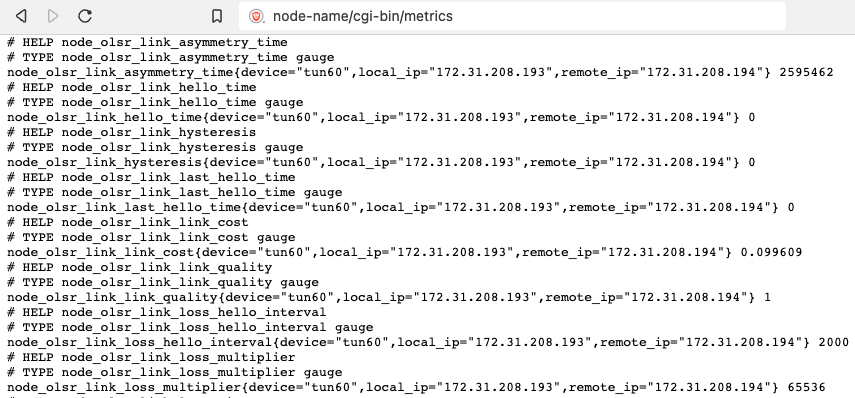This screenshot has width=855, height=398.
Task: Select the line '# TYPE node_olsr_link_hysteresis gauge'
Action: coord(155,147)
